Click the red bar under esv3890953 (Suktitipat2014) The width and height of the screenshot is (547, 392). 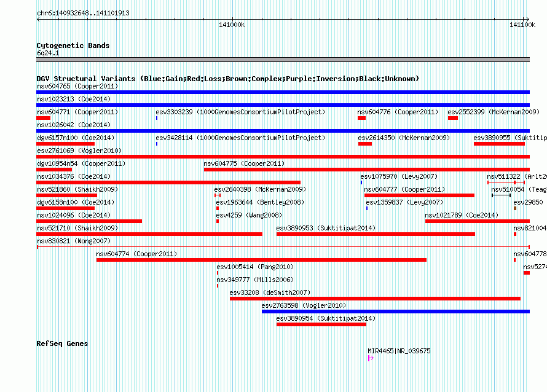376,234
